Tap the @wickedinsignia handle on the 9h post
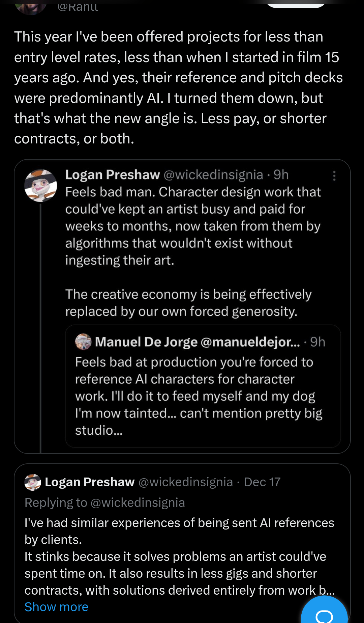The image size is (364, 623). coord(213,175)
